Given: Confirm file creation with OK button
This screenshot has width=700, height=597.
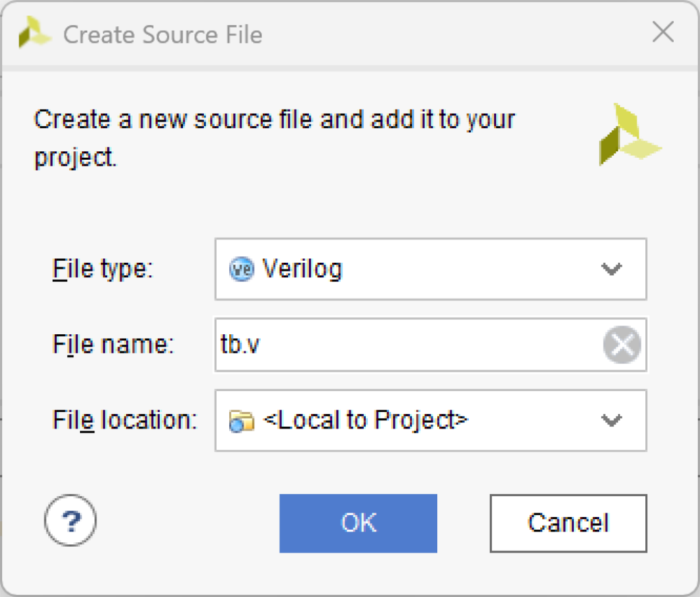Looking at the screenshot, I should coord(358,523).
